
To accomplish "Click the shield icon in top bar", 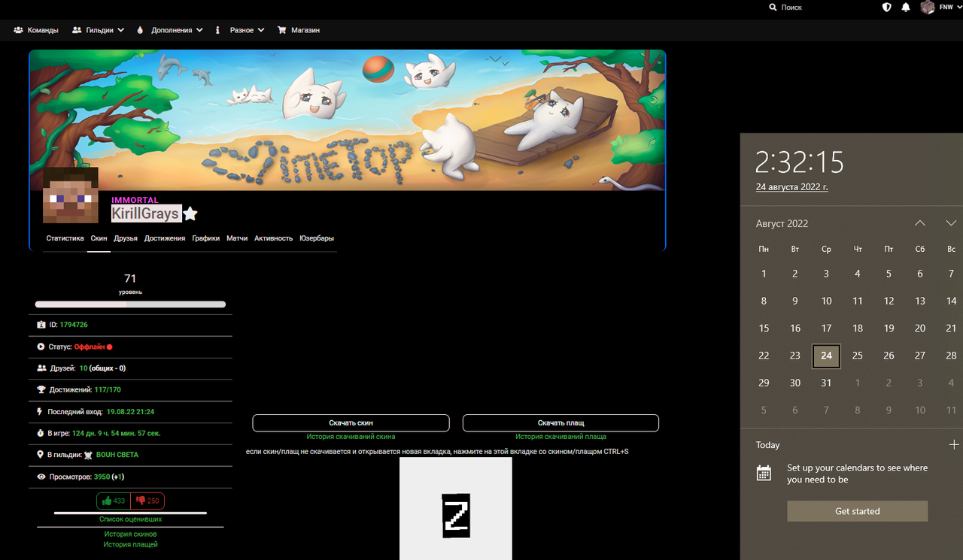I will tap(886, 7).
